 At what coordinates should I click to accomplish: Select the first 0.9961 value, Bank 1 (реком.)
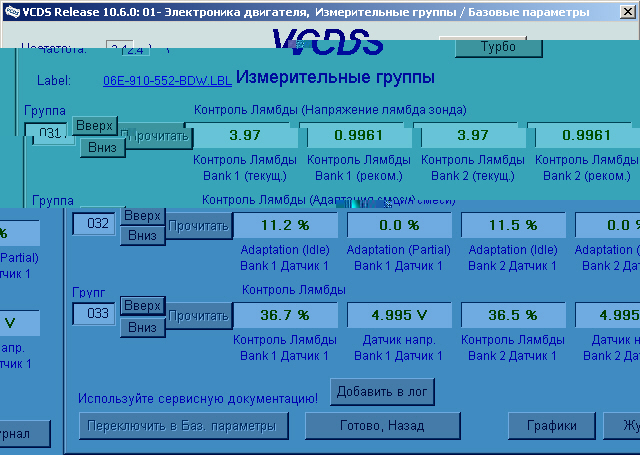tap(358, 135)
